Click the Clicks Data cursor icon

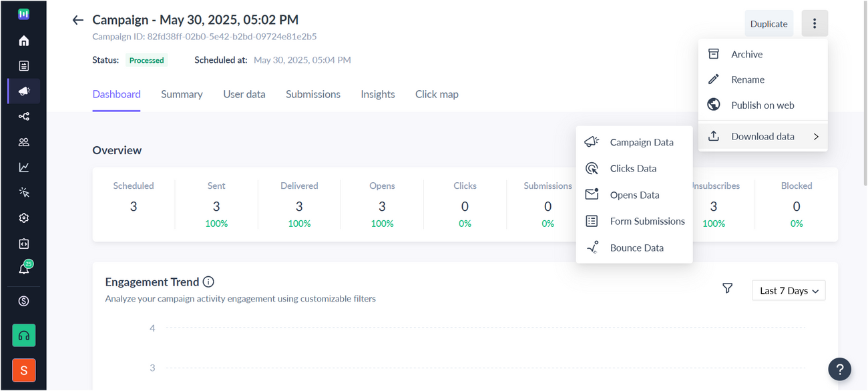[592, 168]
